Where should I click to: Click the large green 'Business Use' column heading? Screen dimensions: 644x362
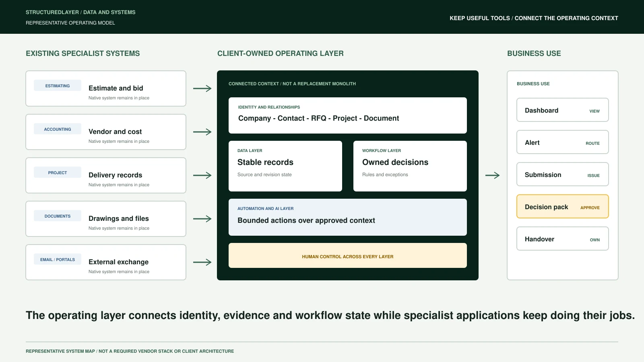coord(534,53)
